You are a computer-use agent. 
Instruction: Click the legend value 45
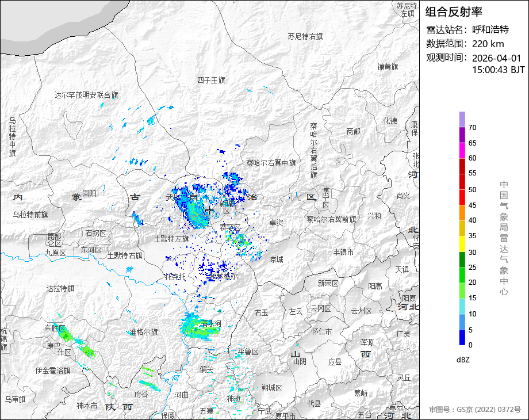pyautogui.click(x=472, y=205)
